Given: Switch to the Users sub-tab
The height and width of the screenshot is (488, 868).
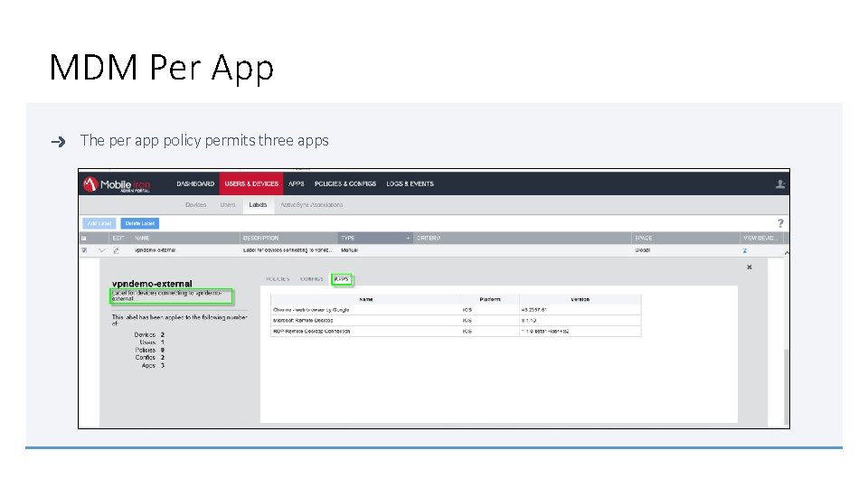Looking at the screenshot, I should tap(228, 205).
